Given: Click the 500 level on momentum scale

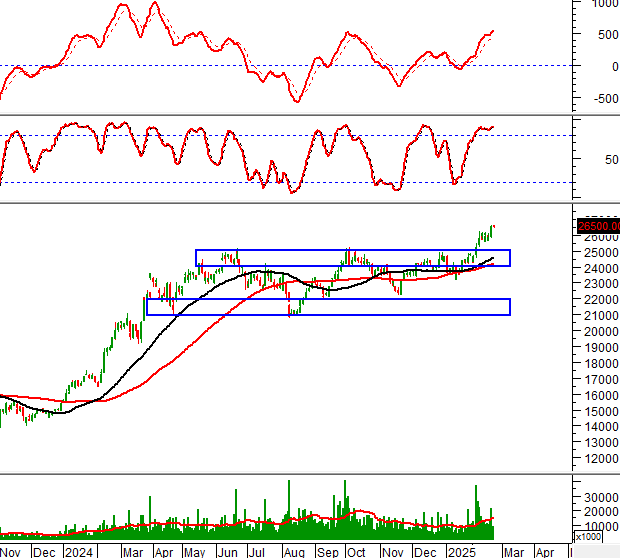Looking at the screenshot, I should pos(608,35).
